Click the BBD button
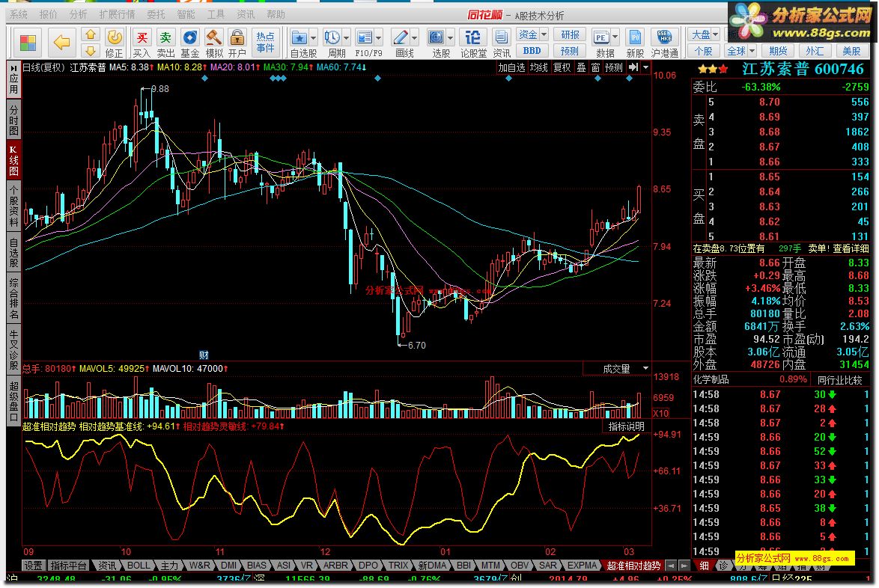Image resolution: width=879 pixels, height=588 pixels. pyautogui.click(x=532, y=51)
